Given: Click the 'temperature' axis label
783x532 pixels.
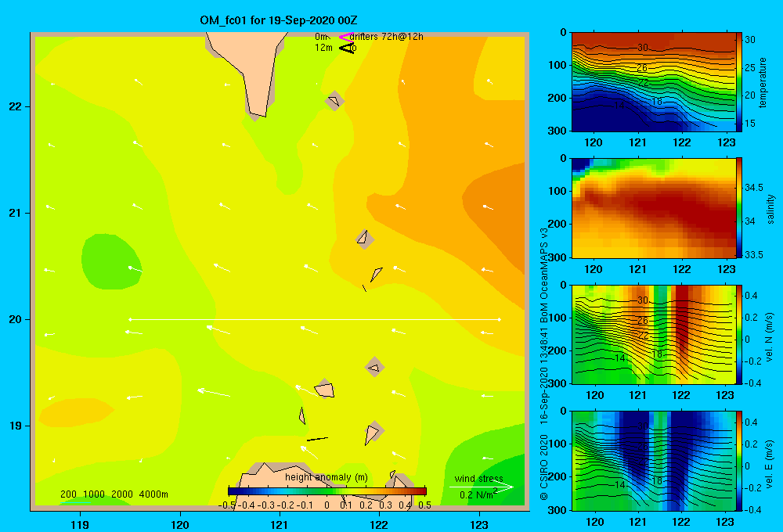Looking at the screenshot, I should [763, 82].
